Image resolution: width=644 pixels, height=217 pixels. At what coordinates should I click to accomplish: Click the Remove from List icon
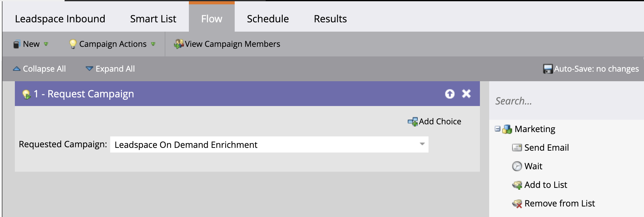click(517, 204)
